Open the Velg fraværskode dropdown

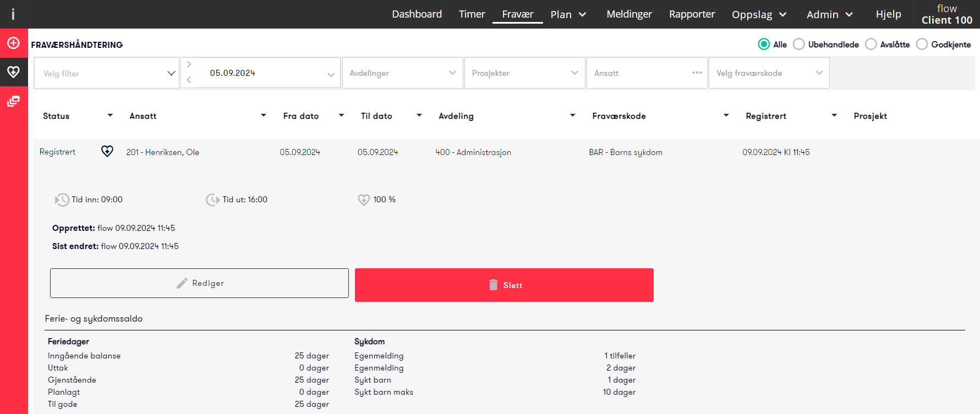[x=769, y=73]
